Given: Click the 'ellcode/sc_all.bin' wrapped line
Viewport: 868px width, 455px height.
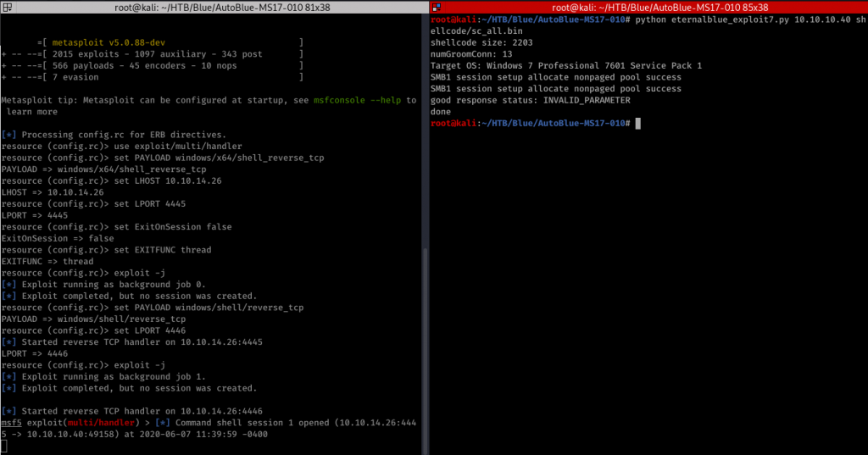Looking at the screenshot, I should point(476,31).
